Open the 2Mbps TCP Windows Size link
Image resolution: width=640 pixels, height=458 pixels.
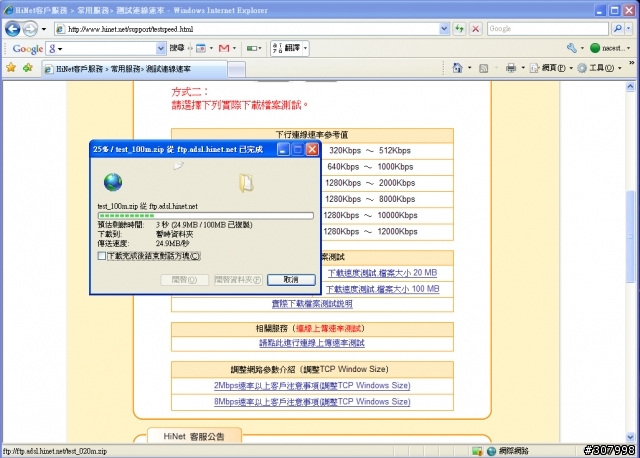tap(312, 386)
